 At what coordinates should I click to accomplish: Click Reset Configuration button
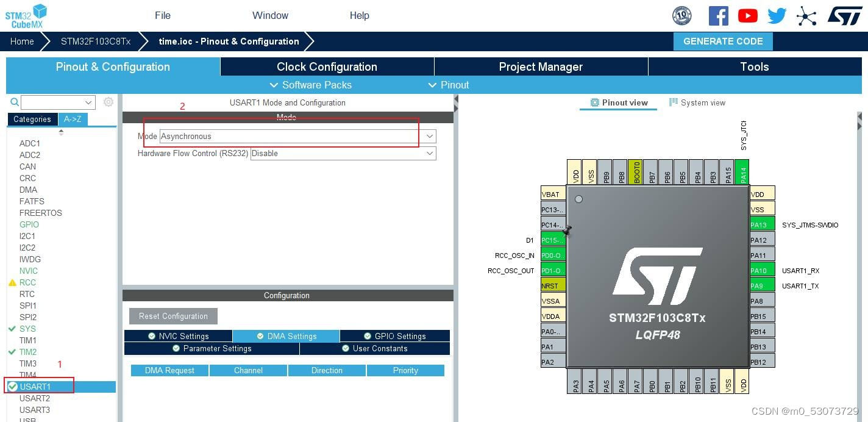(173, 316)
